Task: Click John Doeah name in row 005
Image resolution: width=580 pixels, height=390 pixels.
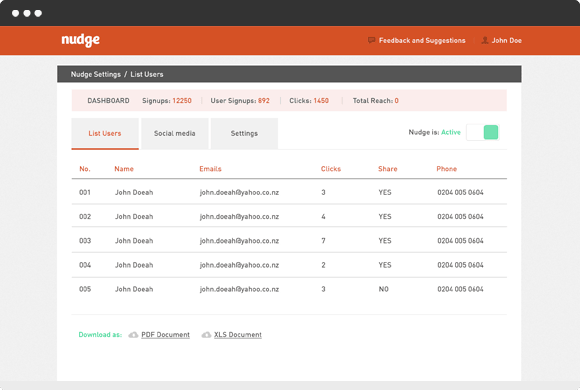Action: (134, 289)
